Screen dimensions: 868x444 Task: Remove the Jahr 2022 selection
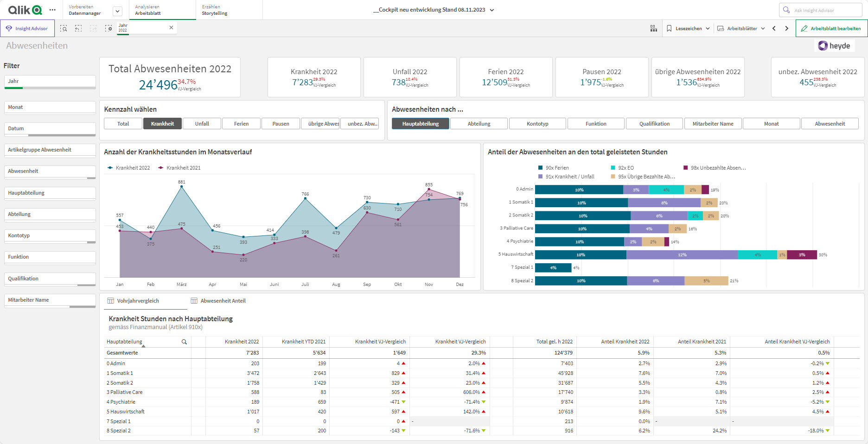click(171, 28)
